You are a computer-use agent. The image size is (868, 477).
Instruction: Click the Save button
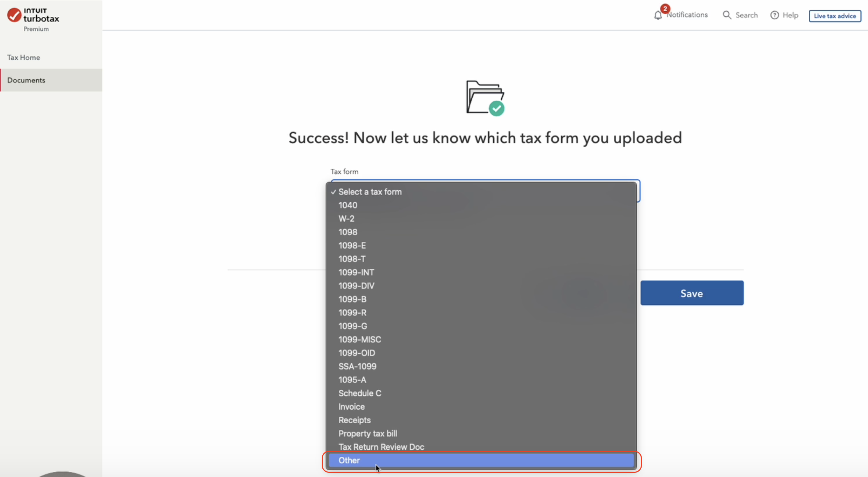point(692,293)
